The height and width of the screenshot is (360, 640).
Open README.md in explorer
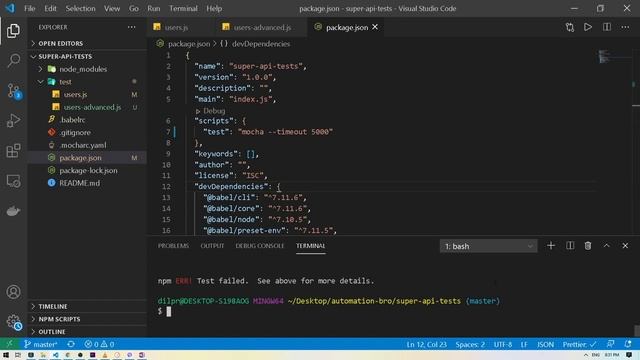79,183
